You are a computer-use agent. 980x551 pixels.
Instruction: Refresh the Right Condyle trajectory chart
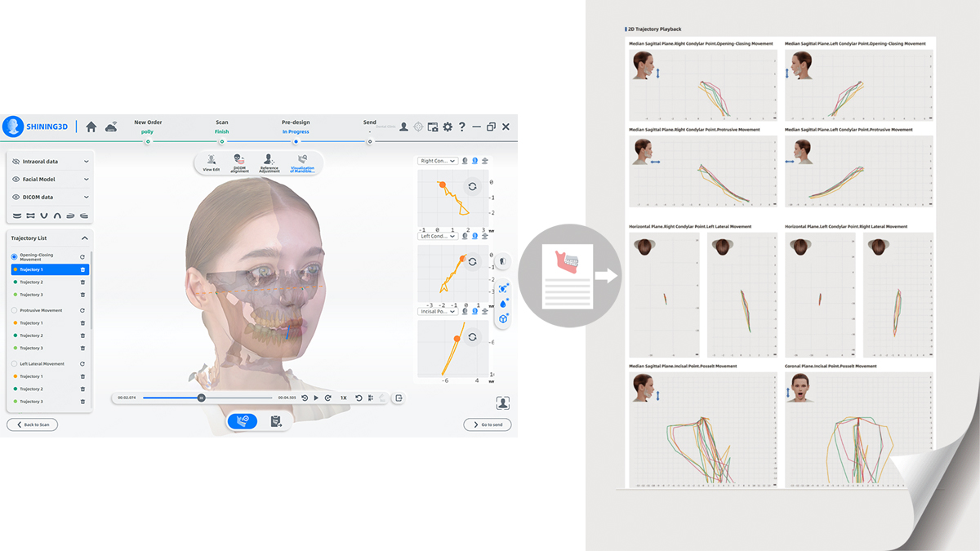coord(472,186)
